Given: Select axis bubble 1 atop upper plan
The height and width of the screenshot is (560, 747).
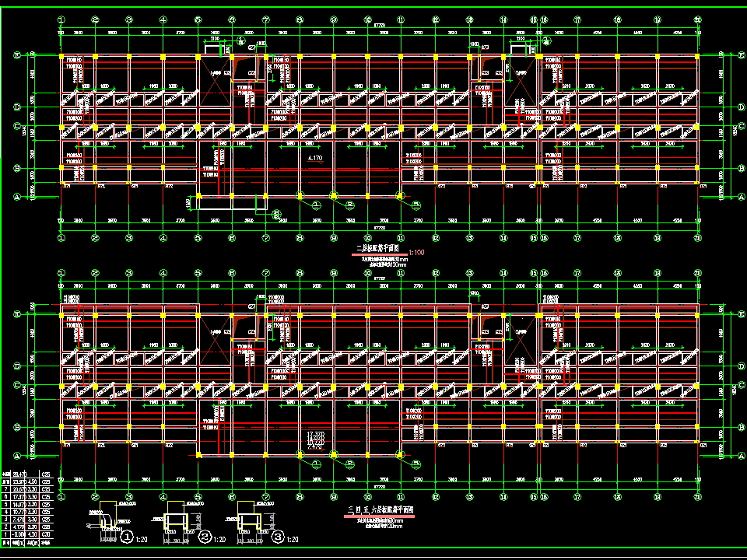Looking at the screenshot, I should pyautogui.click(x=61, y=19).
